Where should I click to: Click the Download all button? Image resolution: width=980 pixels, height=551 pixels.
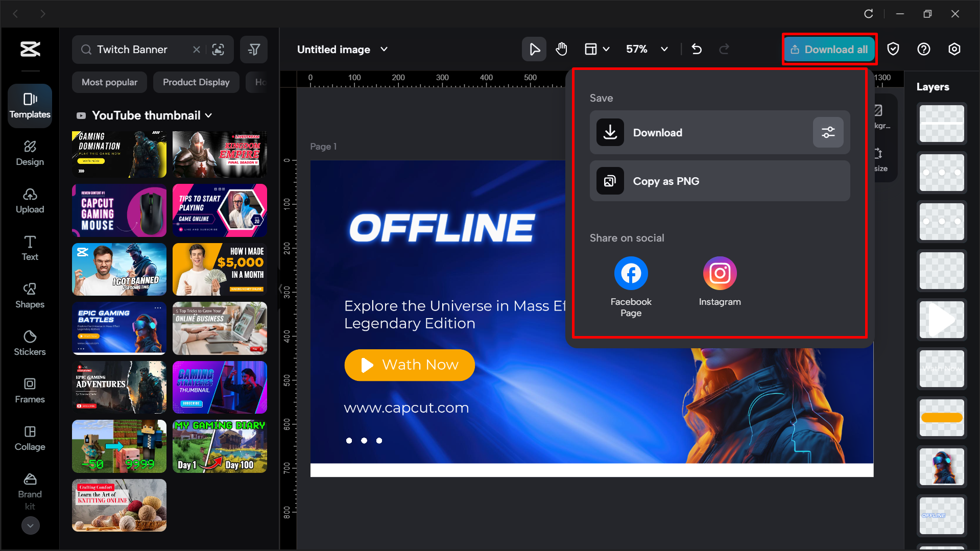[829, 49]
